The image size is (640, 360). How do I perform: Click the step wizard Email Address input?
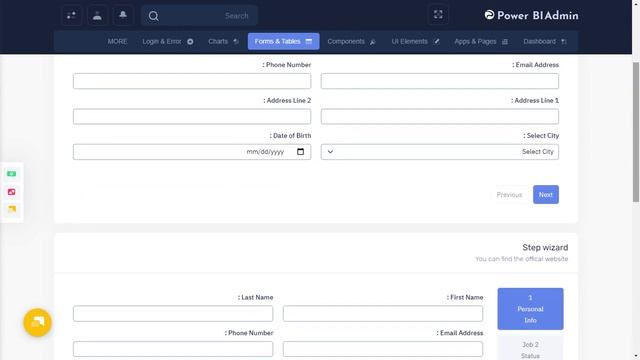click(x=383, y=349)
